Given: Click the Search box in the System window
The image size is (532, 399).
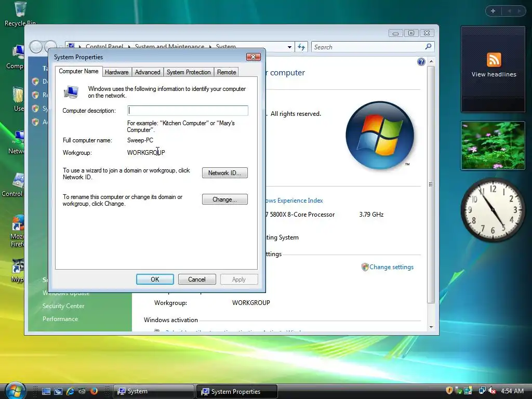Looking at the screenshot, I should [x=368, y=47].
